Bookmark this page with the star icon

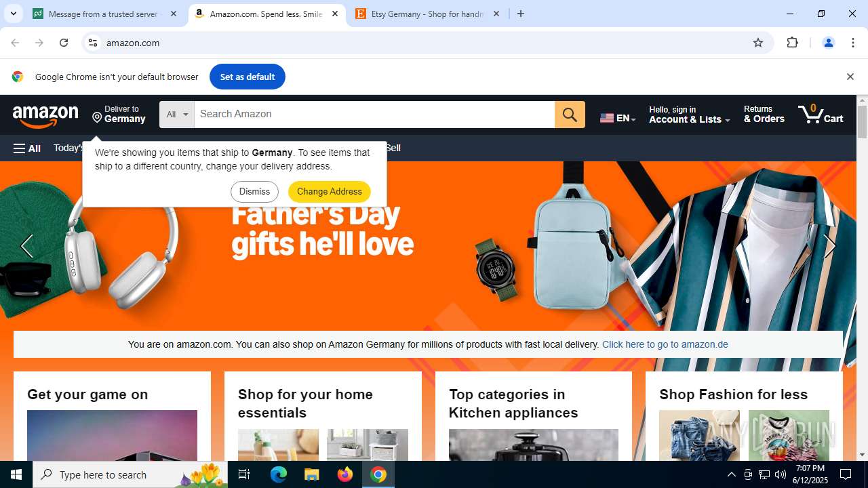click(758, 43)
